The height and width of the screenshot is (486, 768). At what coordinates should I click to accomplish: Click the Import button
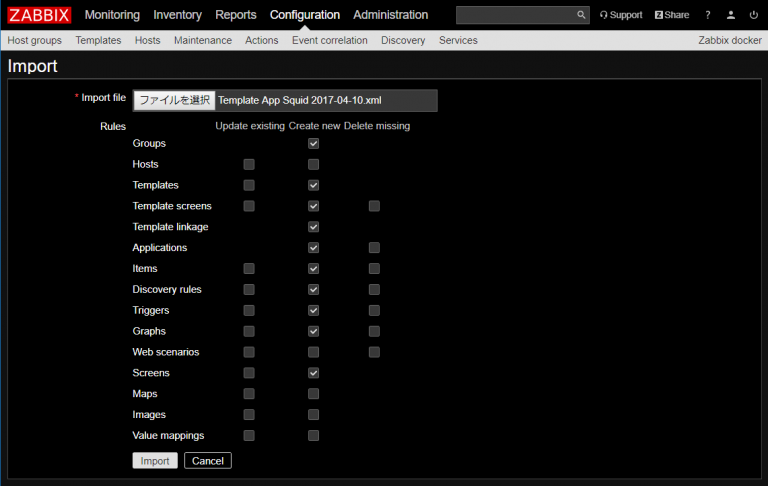tap(155, 461)
